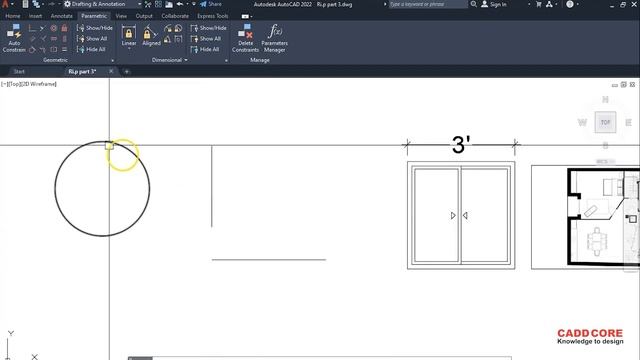Apply the Vertical geometric constraint
The width and height of the screenshot is (640, 360).
tap(64, 39)
